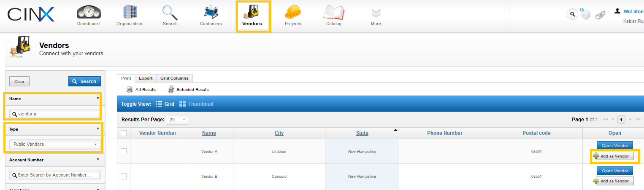Viewport: 644px width, 190px height.
Task: Click the Account Number search field
Action: click(55, 175)
